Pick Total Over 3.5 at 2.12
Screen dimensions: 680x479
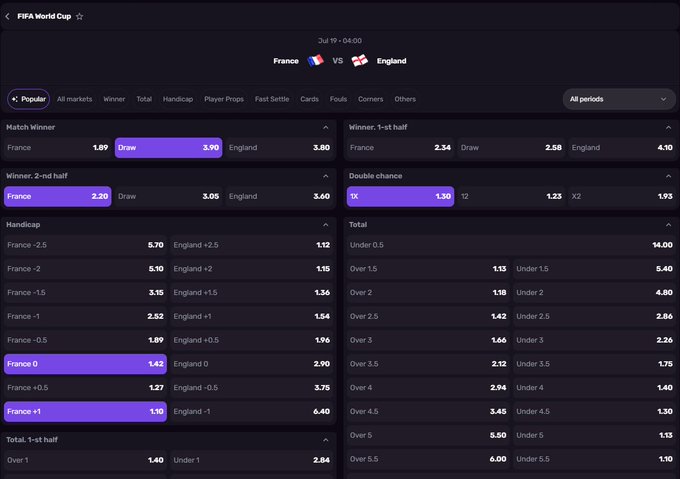[x=428, y=364]
